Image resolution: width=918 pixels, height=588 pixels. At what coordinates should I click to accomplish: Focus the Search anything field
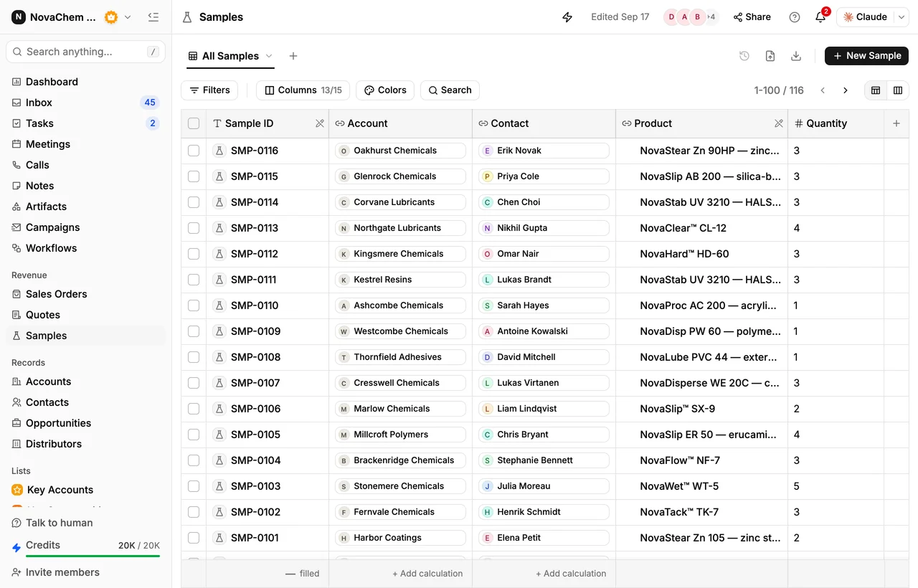point(86,52)
